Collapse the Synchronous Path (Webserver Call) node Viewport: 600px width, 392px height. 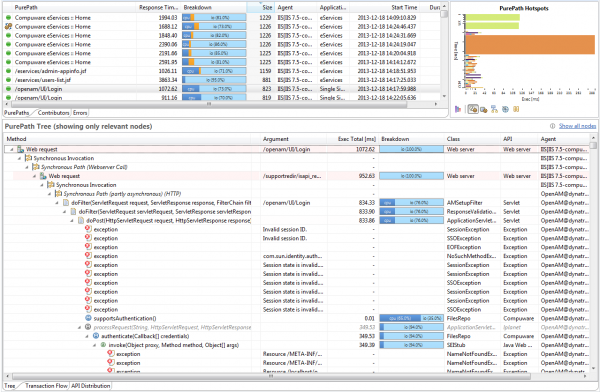pos(27,167)
